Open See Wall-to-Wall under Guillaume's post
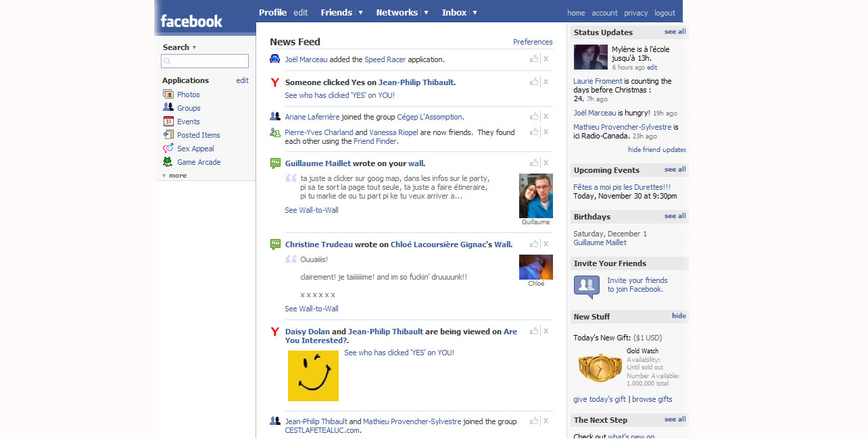Viewport: 868px width, 439px height. pyautogui.click(x=312, y=210)
